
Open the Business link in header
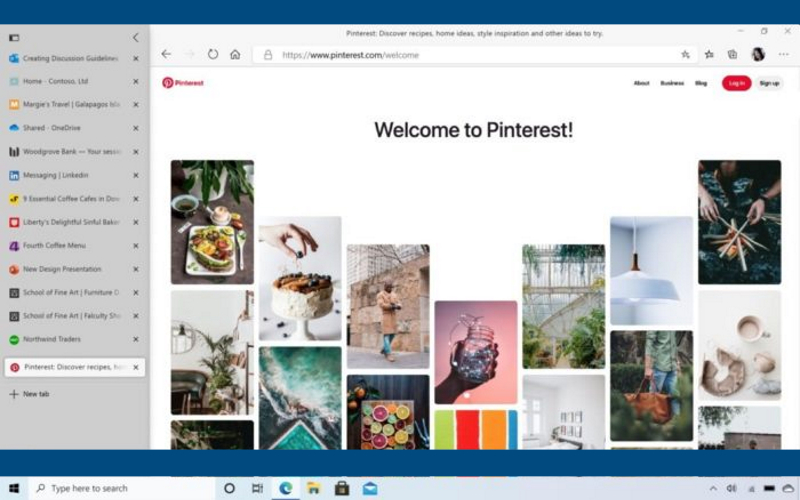click(672, 83)
